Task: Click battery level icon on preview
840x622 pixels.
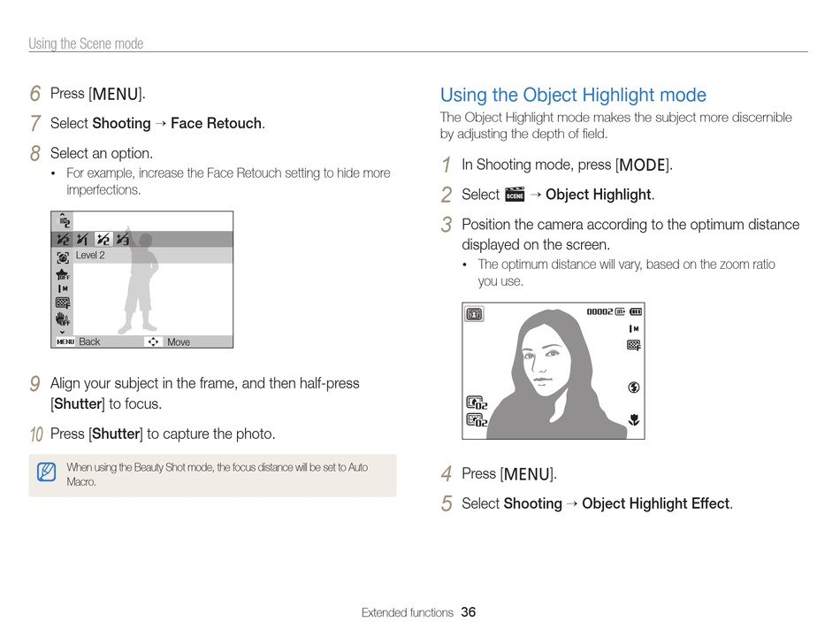Action: pyautogui.click(x=636, y=311)
